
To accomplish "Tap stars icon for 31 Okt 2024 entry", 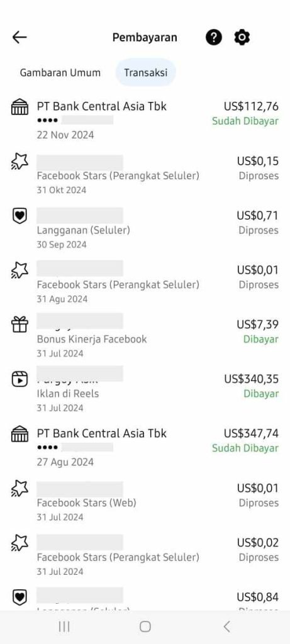I will (20, 162).
